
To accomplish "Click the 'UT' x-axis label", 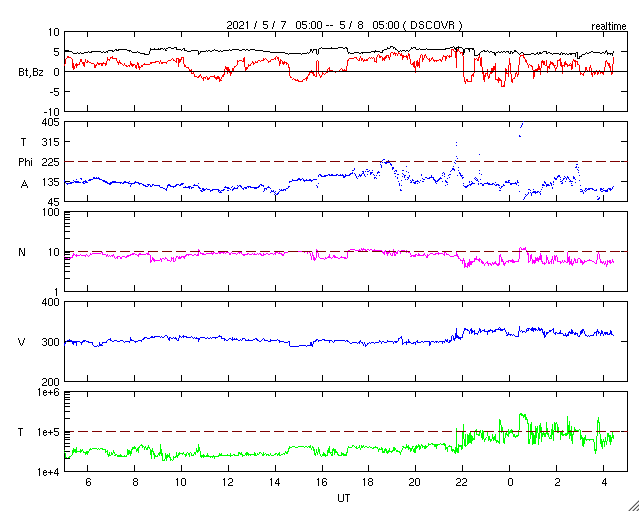I will tap(344, 498).
